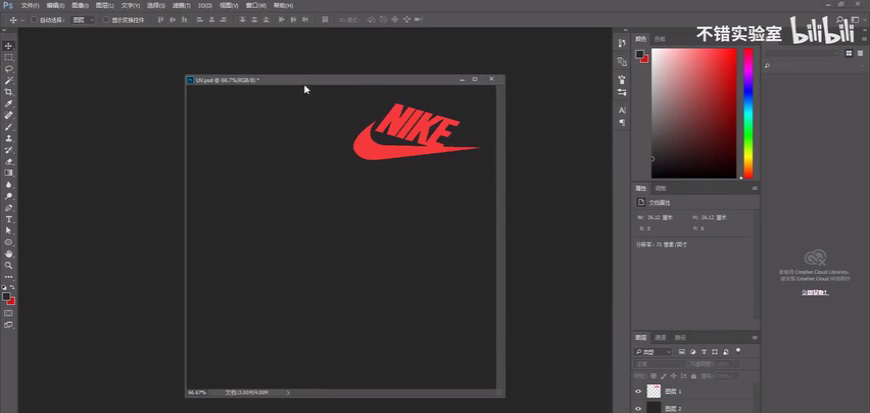Viewport: 870px width, 413px height.
Task: Filter layers by type (T) layers
Action: [704, 351]
